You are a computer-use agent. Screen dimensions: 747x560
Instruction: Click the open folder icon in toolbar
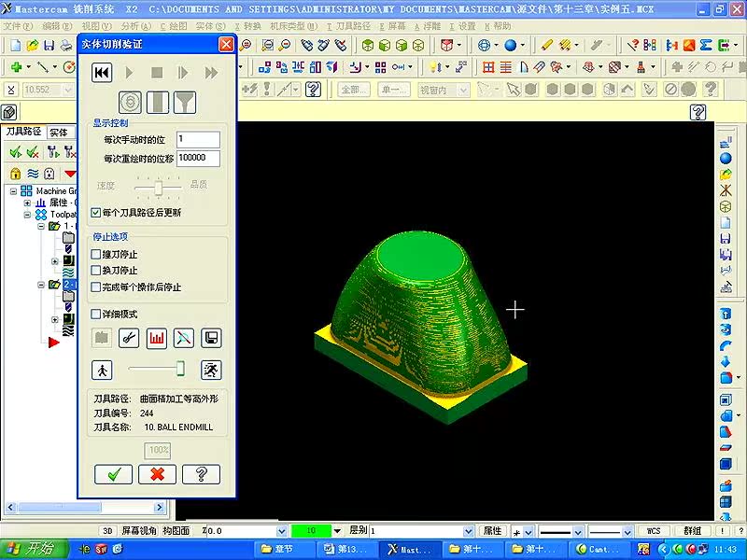click(x=33, y=45)
